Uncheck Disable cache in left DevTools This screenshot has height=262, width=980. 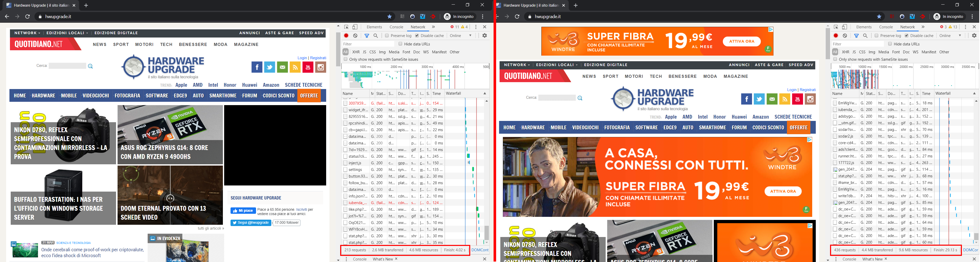tap(417, 35)
